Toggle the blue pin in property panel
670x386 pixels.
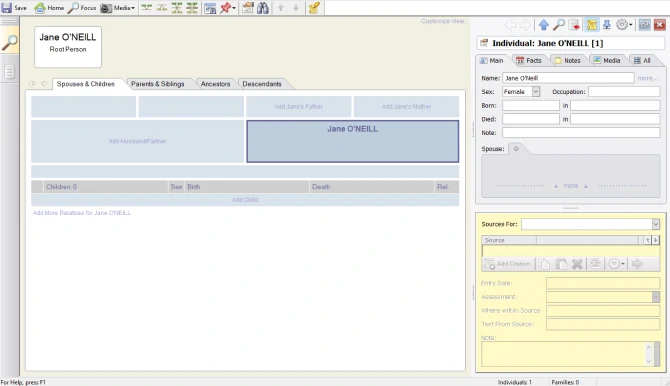coord(607,25)
